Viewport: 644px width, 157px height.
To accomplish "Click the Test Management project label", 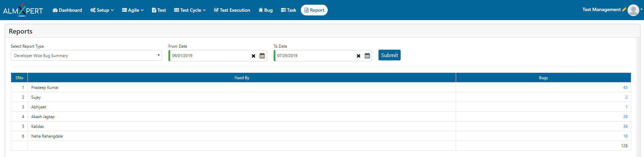I will [602, 9].
